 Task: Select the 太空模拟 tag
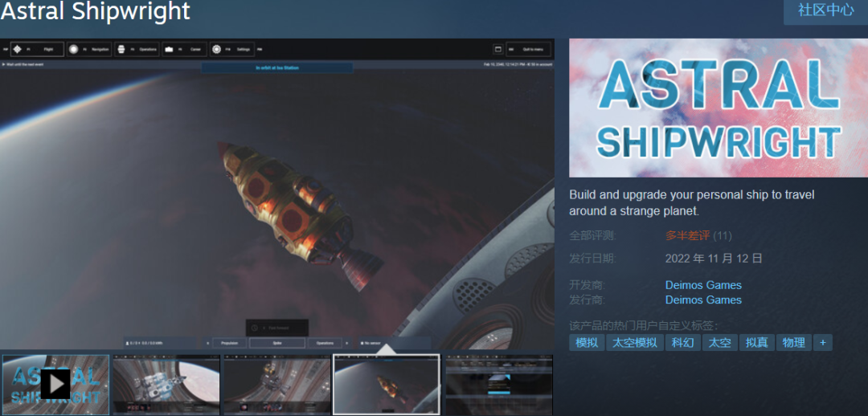[635, 342]
